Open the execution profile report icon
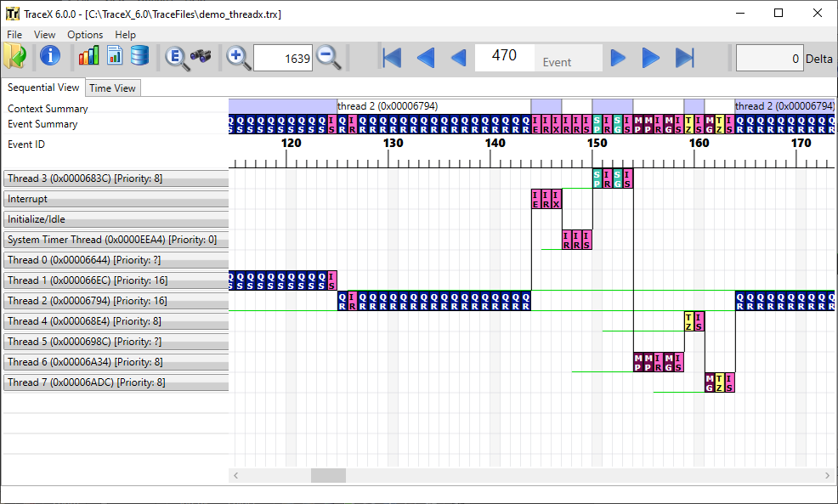 click(x=114, y=55)
